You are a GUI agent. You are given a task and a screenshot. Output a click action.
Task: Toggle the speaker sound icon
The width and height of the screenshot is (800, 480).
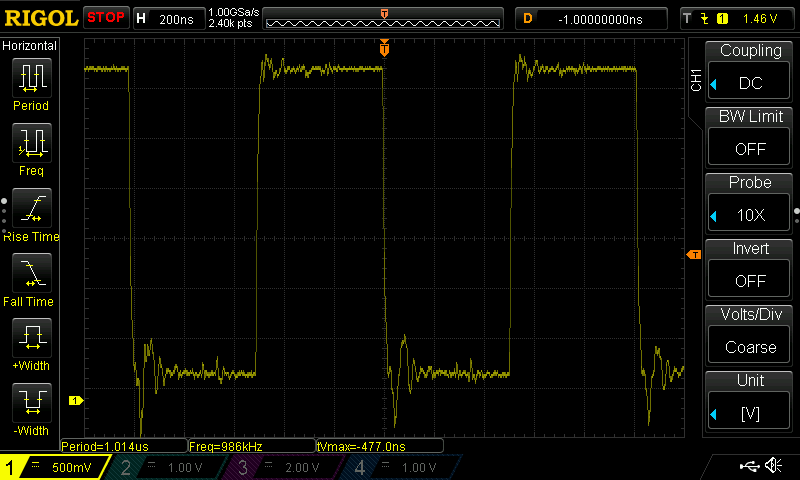pos(773,466)
